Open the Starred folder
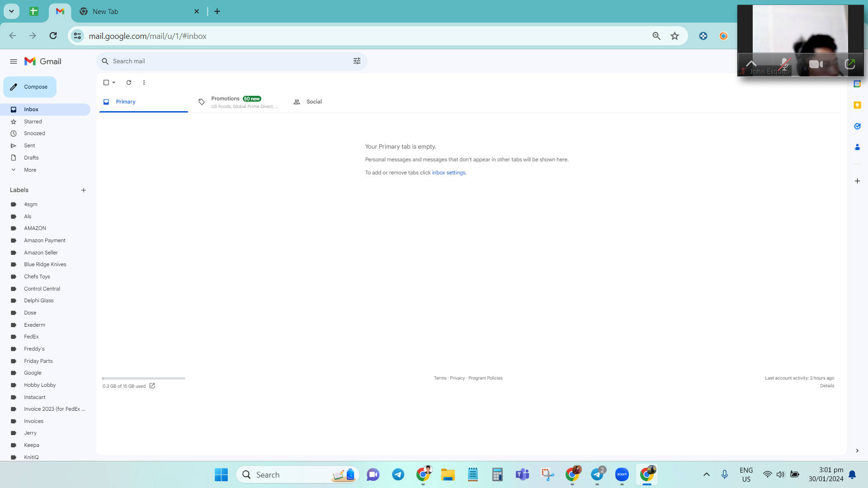 [x=45, y=122]
